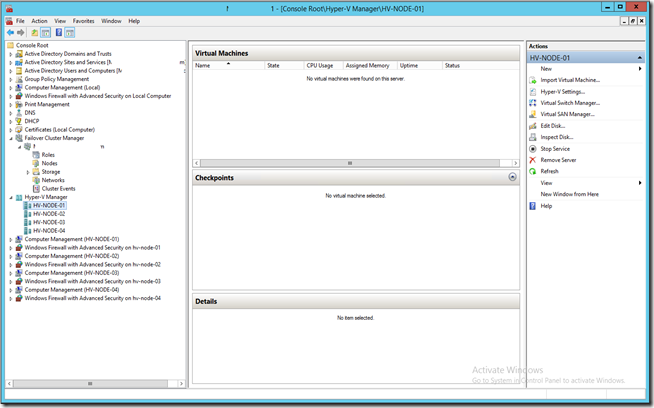
Task: Click the console tree horizontal scrollbar thumb
Action: coord(90,383)
